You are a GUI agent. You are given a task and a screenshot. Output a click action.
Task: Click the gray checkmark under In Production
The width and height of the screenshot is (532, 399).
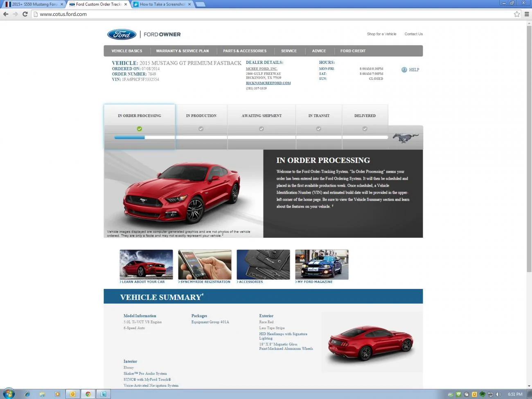click(x=201, y=128)
